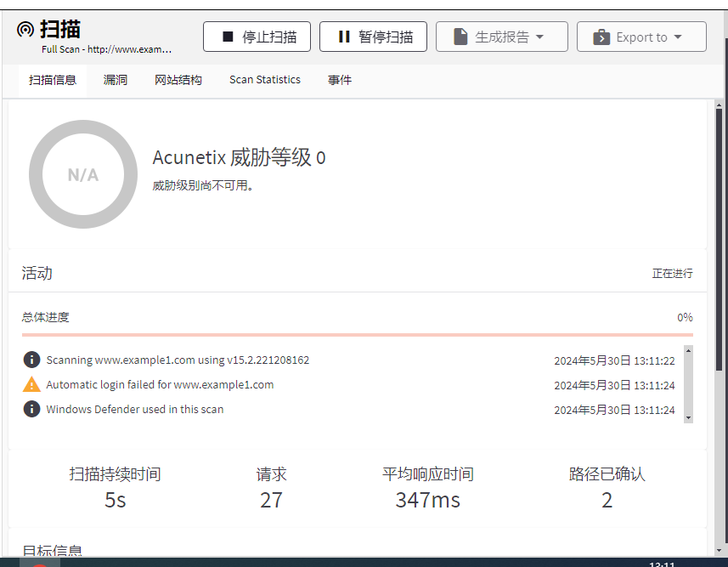Click warning triangle beside Automatic login failed
The image size is (728, 567).
(31, 384)
